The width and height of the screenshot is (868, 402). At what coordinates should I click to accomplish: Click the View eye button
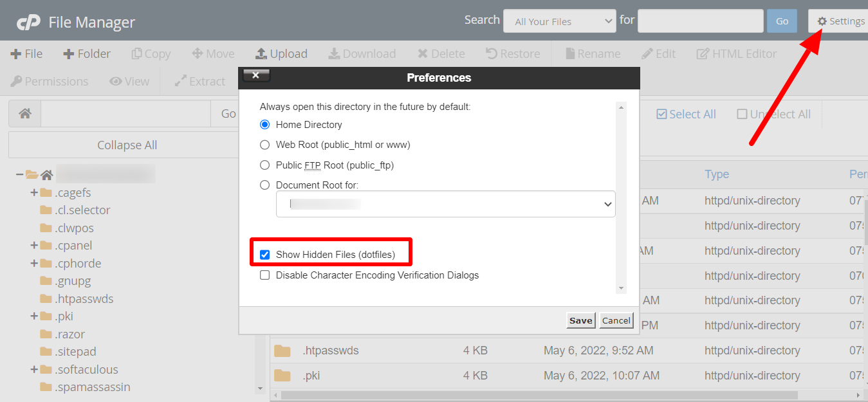coord(129,82)
